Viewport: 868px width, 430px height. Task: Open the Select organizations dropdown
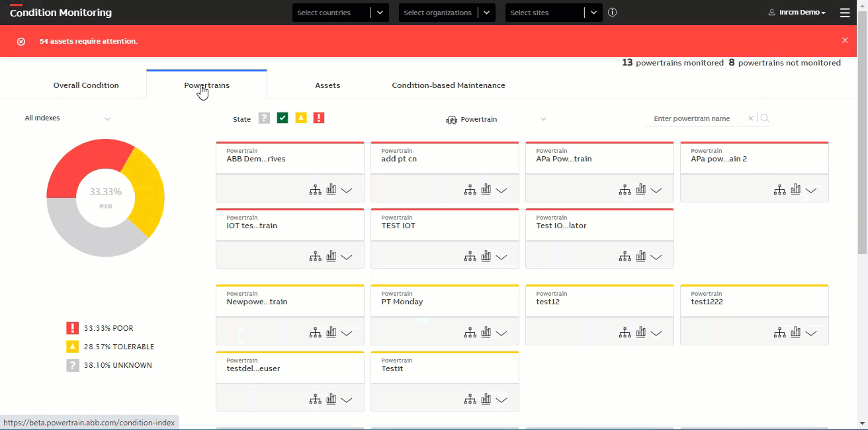click(x=447, y=13)
